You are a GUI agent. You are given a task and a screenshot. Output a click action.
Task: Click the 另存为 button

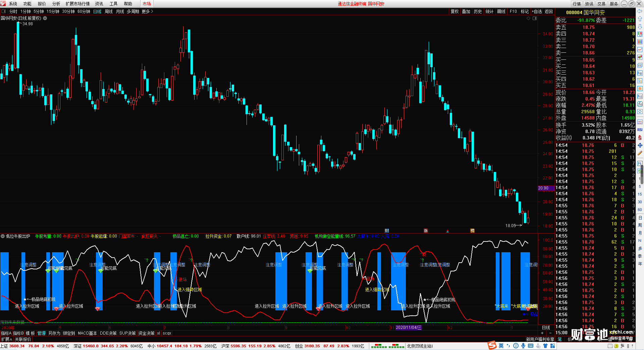(x=54, y=333)
